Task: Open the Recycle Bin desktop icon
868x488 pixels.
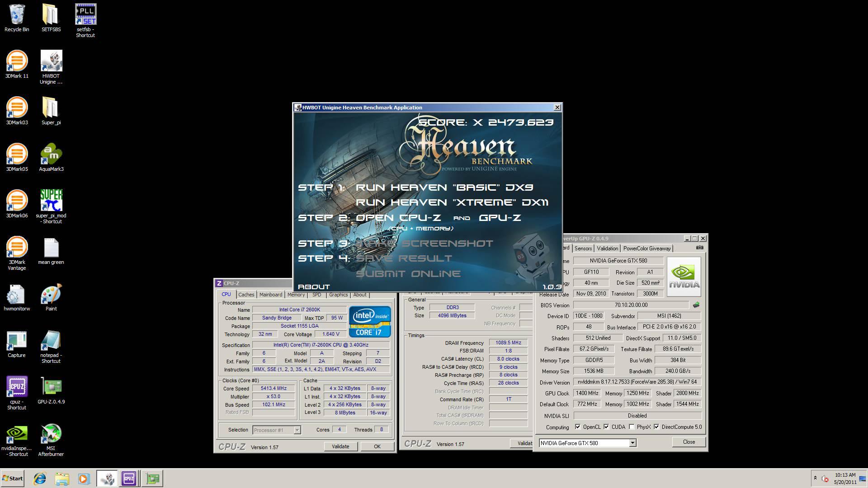Action: pos(17,18)
